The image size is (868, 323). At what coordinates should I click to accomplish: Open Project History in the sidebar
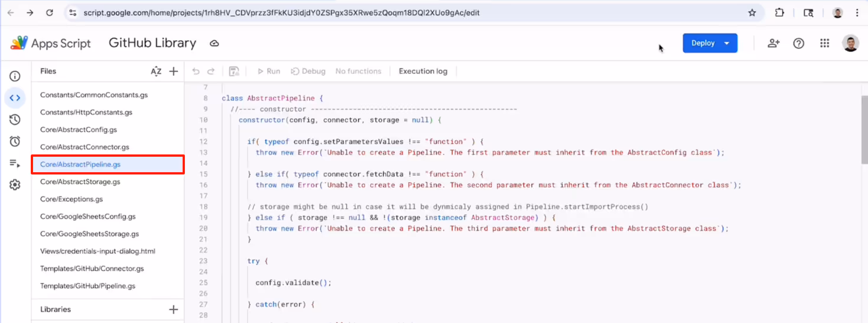pyautogui.click(x=15, y=119)
